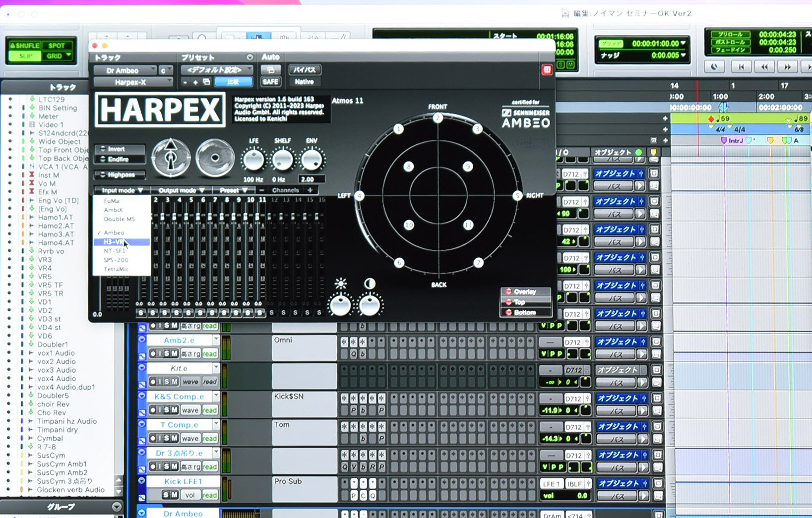Click the record enable button on the Amb2.e track

point(153,353)
